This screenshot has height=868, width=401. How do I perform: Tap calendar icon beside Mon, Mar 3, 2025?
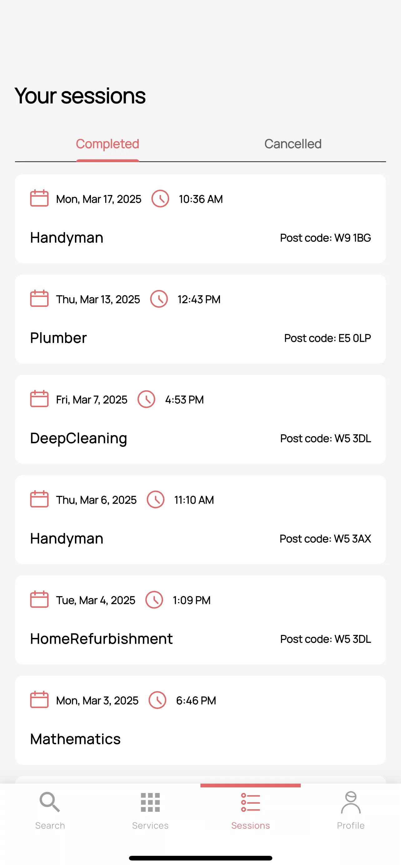[x=39, y=700]
